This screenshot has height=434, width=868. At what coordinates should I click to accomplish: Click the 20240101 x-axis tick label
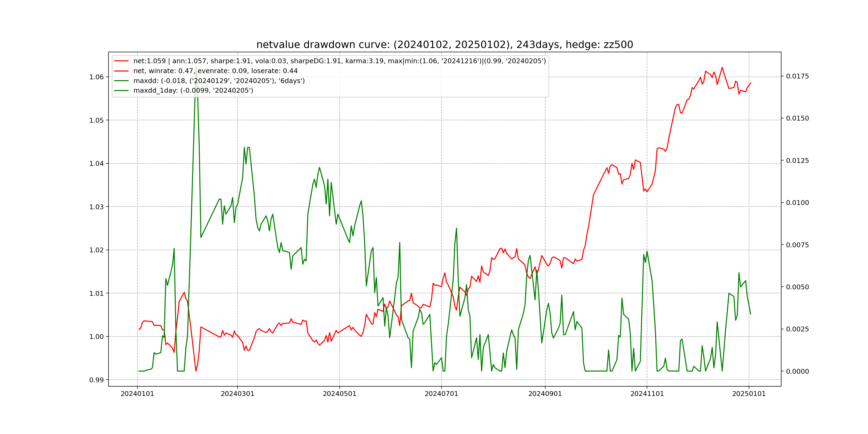coord(137,394)
